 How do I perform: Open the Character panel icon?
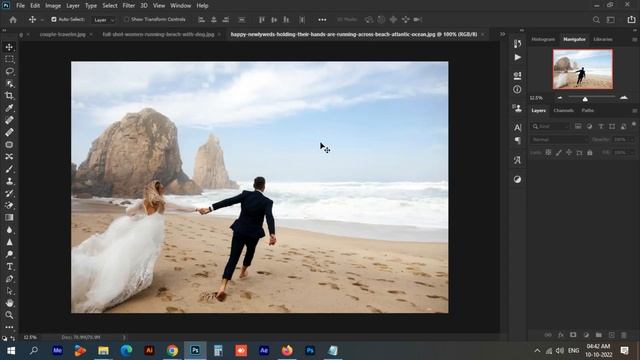coord(518,127)
